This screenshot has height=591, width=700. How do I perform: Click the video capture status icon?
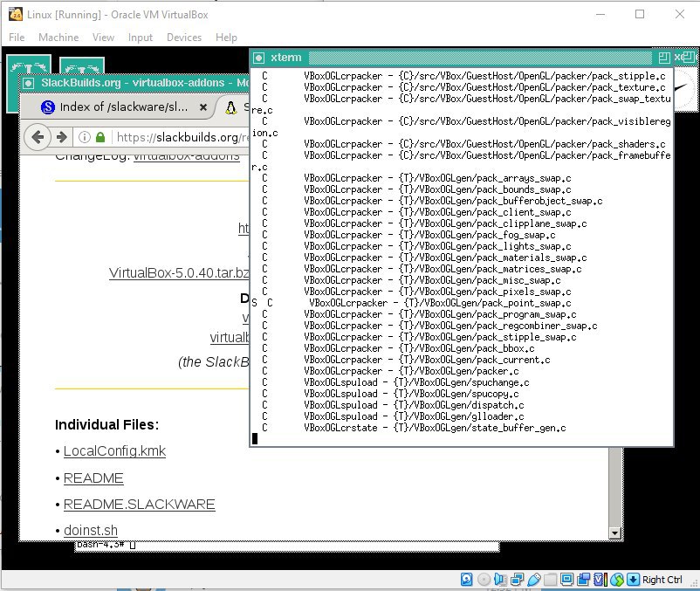click(x=584, y=580)
